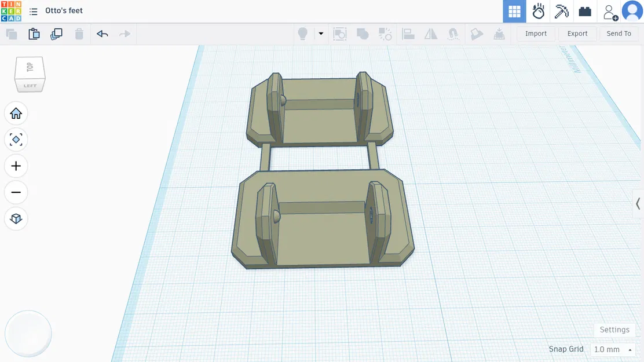Switch to the 3D Design grid workspace

coord(514,12)
